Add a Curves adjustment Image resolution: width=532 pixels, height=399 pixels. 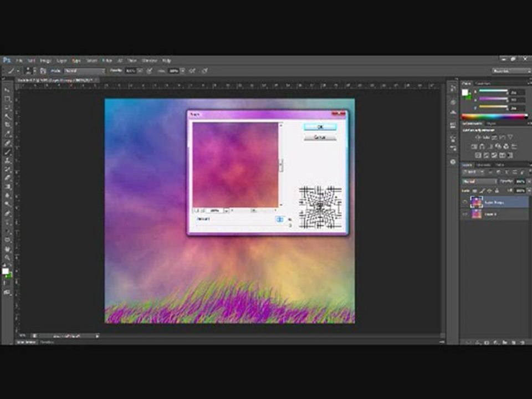[494, 137]
